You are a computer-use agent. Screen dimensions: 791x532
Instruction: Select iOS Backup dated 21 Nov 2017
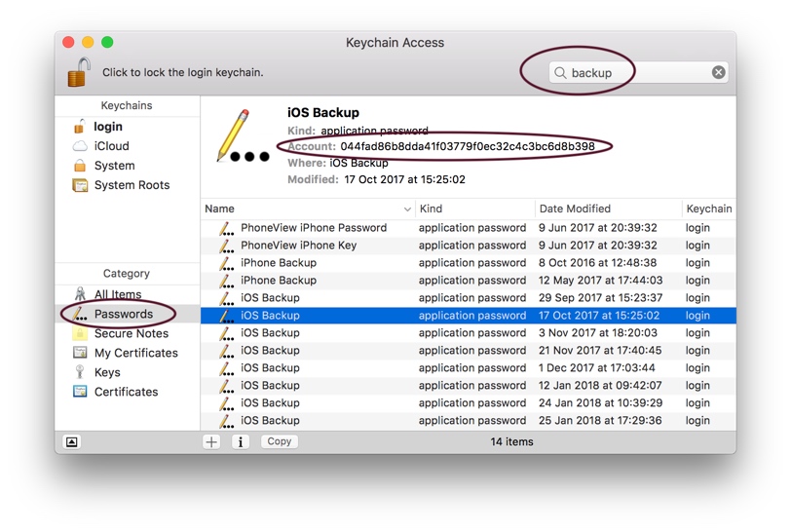[x=469, y=351]
